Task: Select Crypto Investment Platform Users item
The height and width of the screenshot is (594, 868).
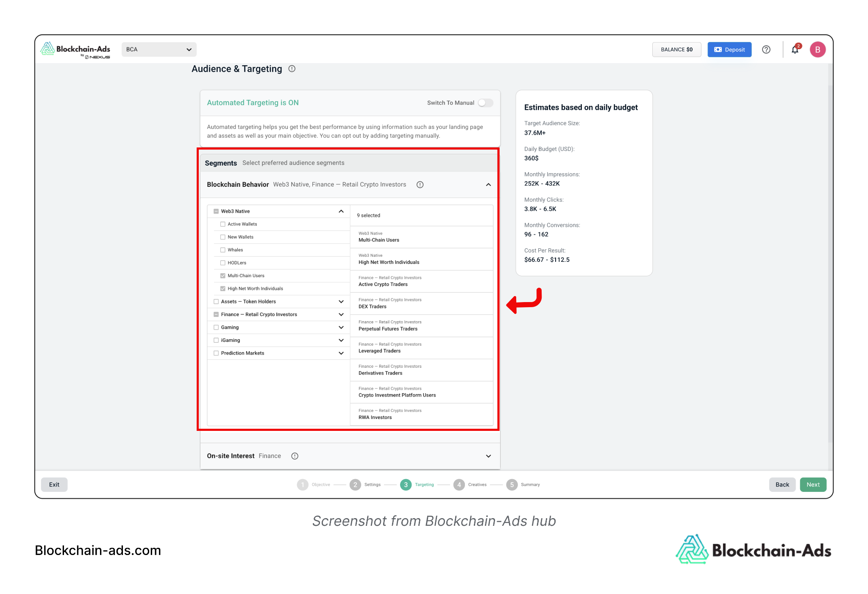Action: pos(422,392)
